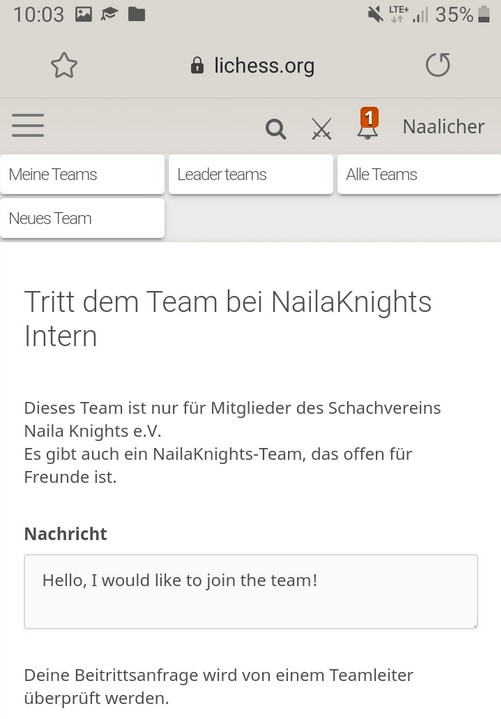Tap the padlock site security icon

coord(197,66)
